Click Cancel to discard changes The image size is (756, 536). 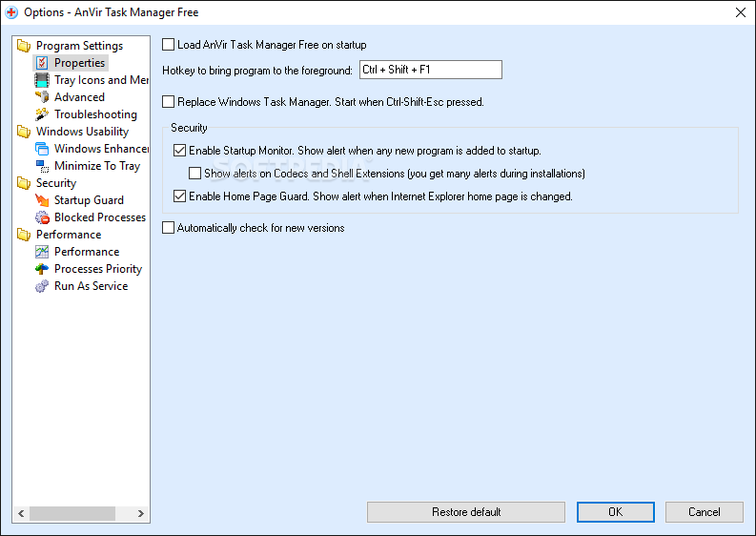pos(704,512)
